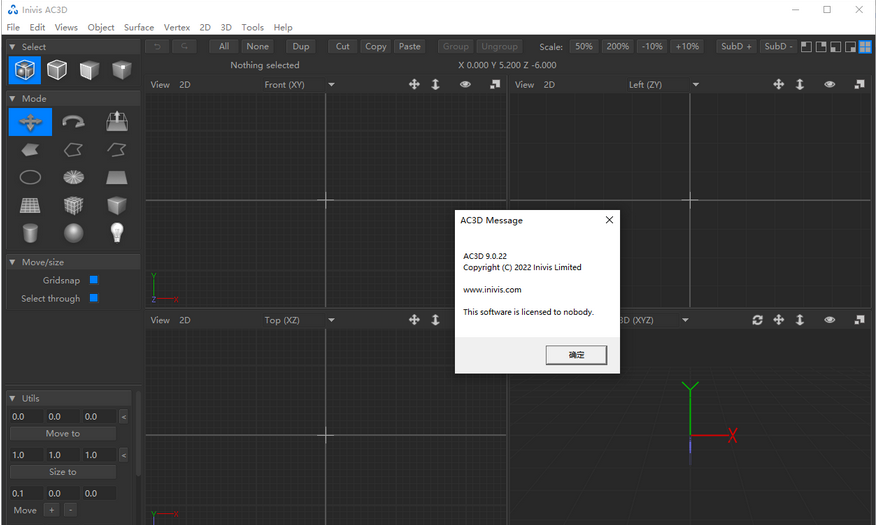This screenshot has height=525, width=877.
Task: Activate the Extrude mode tool
Action: 116,121
